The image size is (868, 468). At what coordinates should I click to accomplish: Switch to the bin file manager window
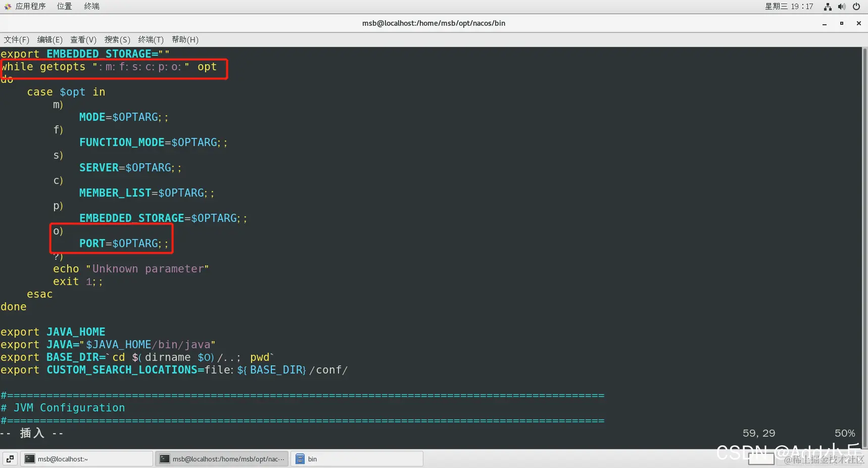[x=357, y=459]
